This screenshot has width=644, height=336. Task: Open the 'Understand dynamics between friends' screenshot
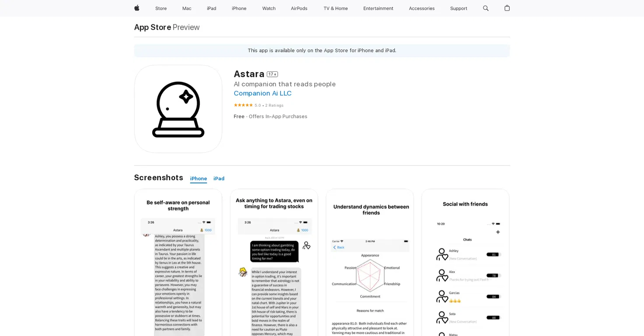[x=370, y=262]
